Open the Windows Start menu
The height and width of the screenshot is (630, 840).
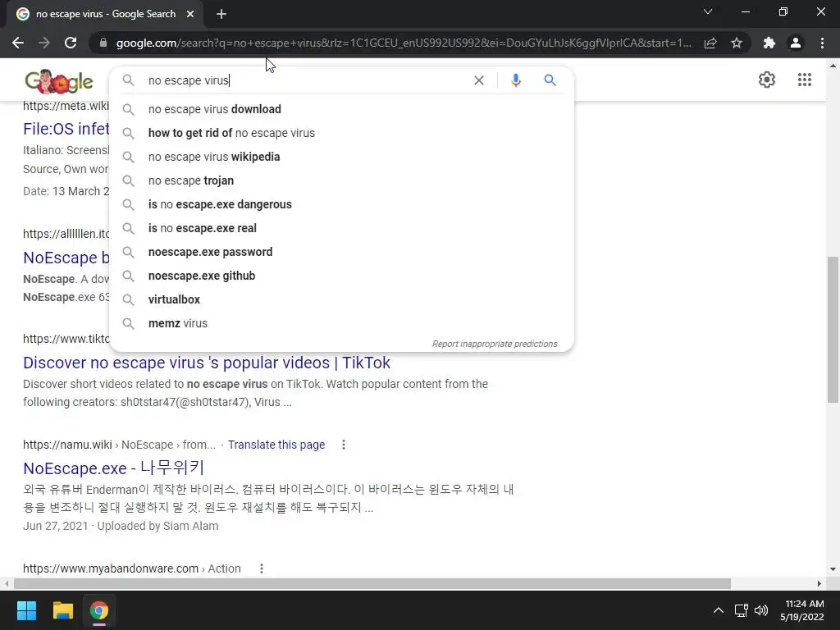coord(26,610)
